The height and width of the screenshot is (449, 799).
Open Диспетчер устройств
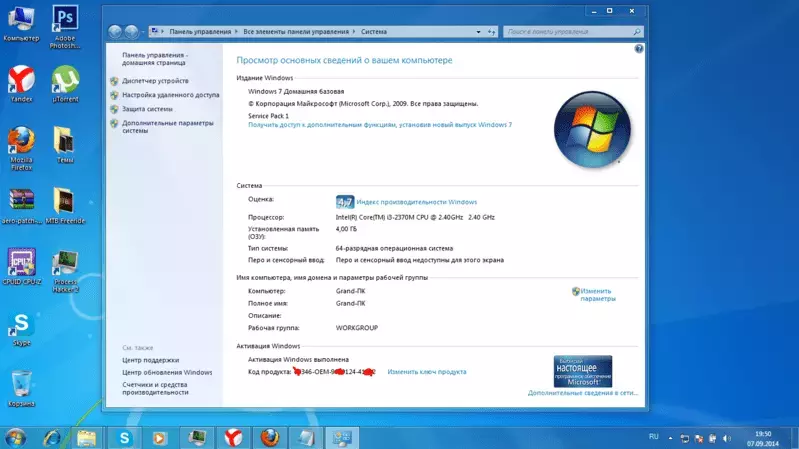click(155, 81)
